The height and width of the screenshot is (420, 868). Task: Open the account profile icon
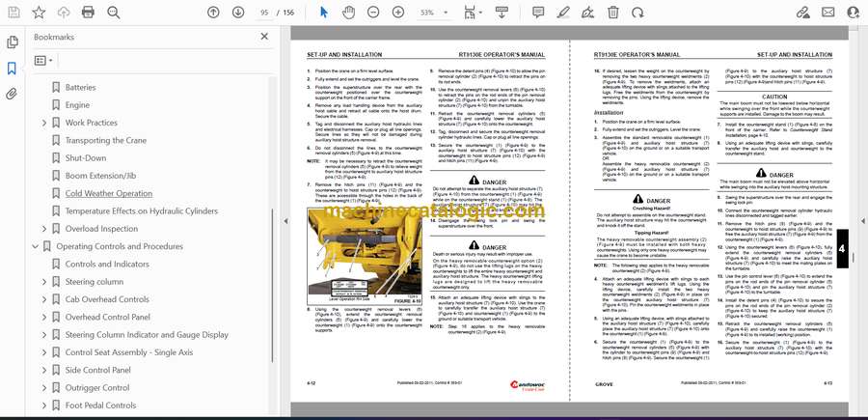[x=854, y=13]
